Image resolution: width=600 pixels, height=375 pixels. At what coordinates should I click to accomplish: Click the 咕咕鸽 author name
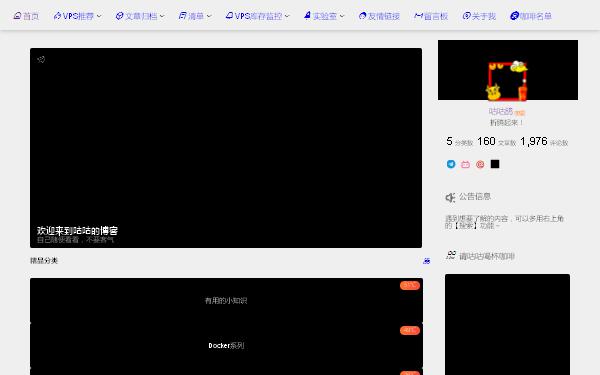[x=501, y=111]
